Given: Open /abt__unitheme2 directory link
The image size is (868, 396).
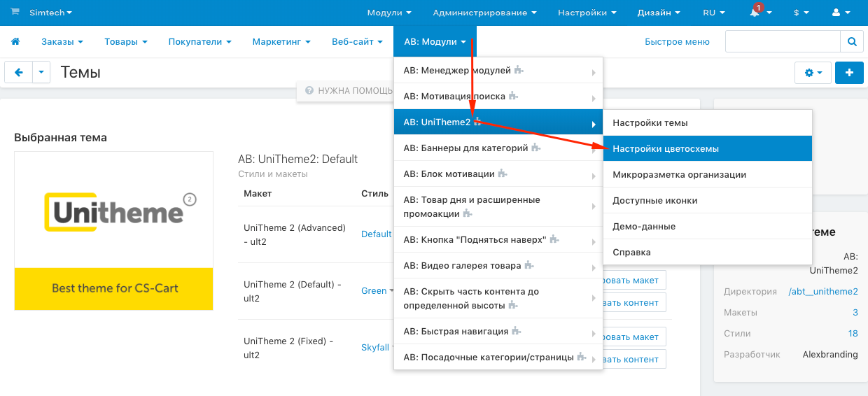Looking at the screenshot, I should pos(823,292).
